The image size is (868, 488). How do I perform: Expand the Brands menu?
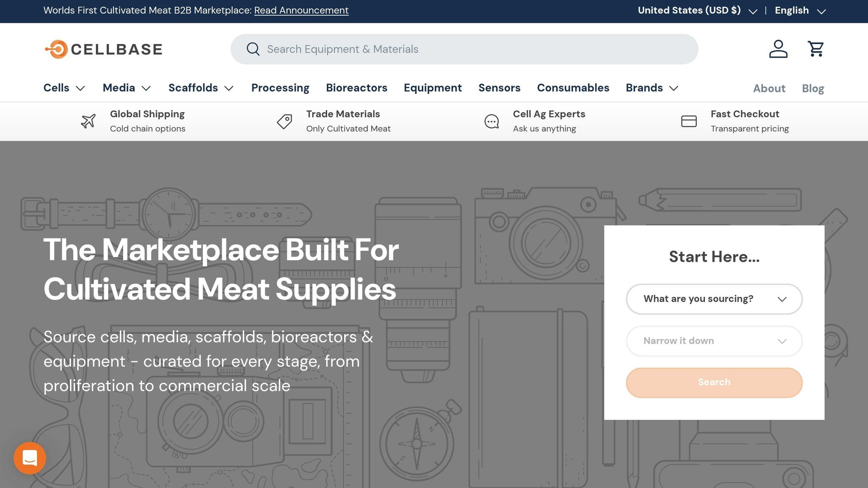click(652, 88)
